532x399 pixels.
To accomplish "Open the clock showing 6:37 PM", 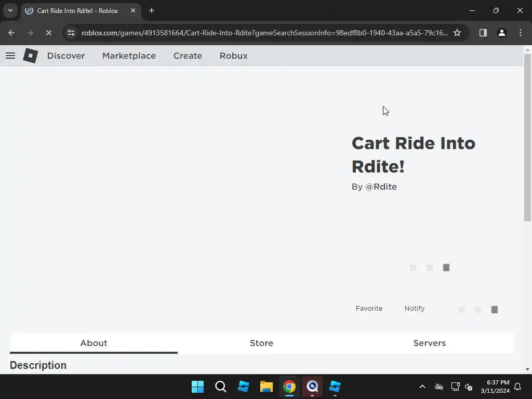I will (x=495, y=387).
